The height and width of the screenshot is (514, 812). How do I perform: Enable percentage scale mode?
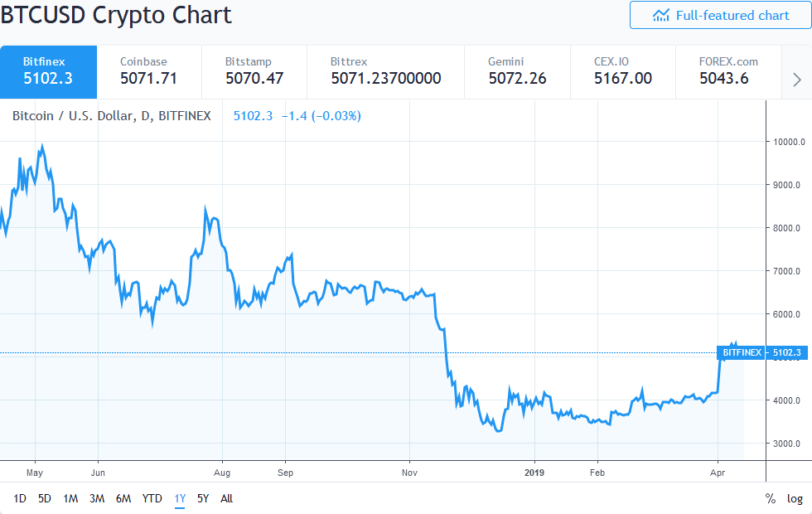point(768,498)
